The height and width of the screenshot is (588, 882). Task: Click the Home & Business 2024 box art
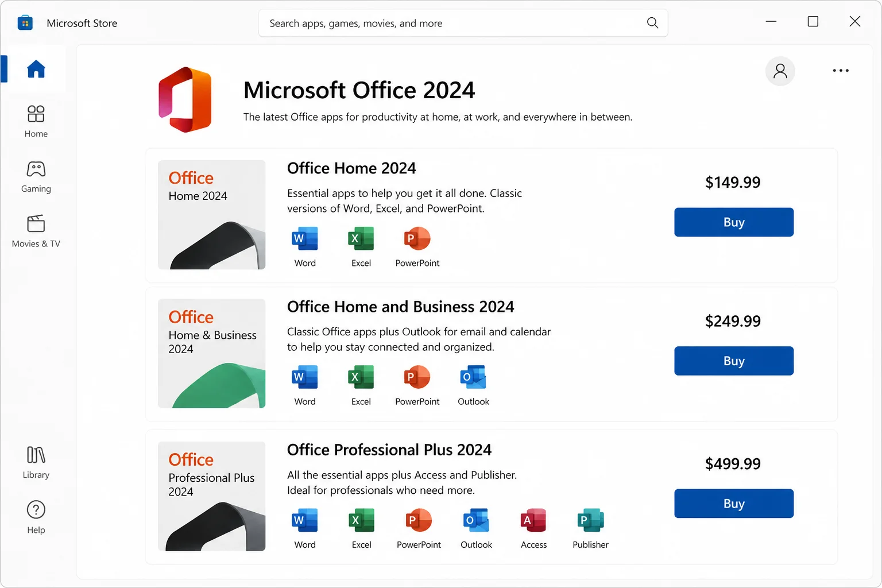(x=211, y=353)
